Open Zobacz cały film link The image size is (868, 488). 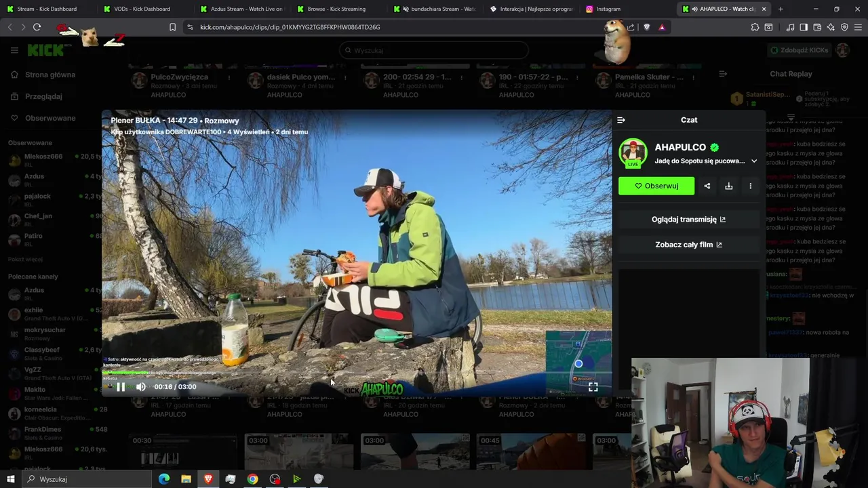pos(689,245)
